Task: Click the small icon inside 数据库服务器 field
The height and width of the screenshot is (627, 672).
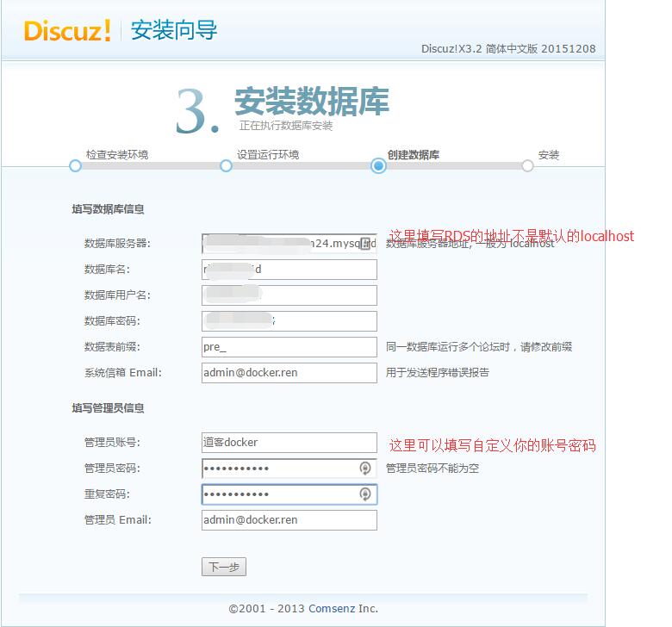Action: coord(365,244)
